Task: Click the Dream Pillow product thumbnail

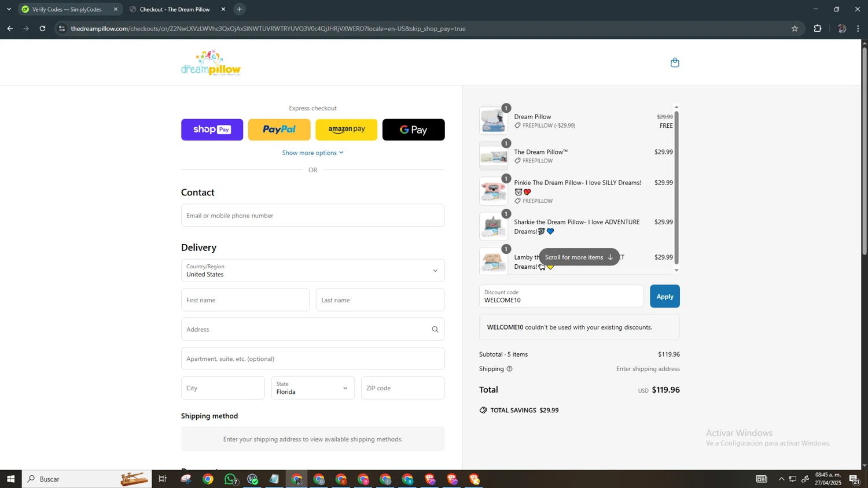Action: click(x=494, y=121)
